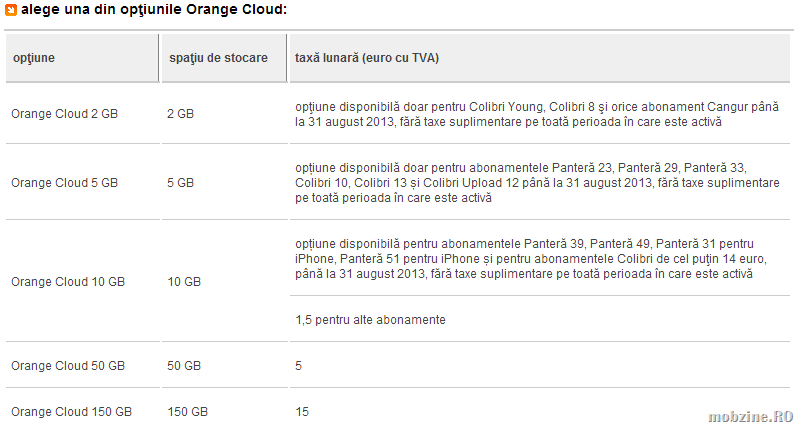The height and width of the screenshot is (428, 799).
Task: Select the Orange Cloud 5 GB option
Action: [x=64, y=182]
